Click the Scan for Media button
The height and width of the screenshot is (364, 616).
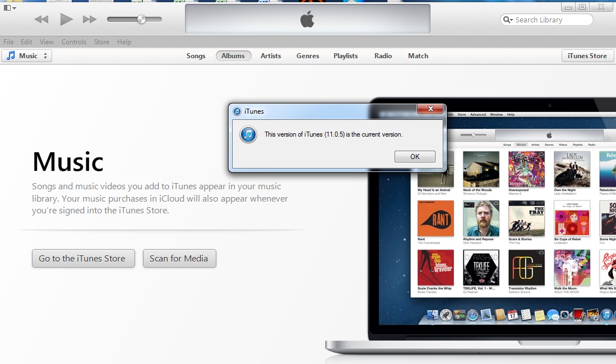pos(179,258)
